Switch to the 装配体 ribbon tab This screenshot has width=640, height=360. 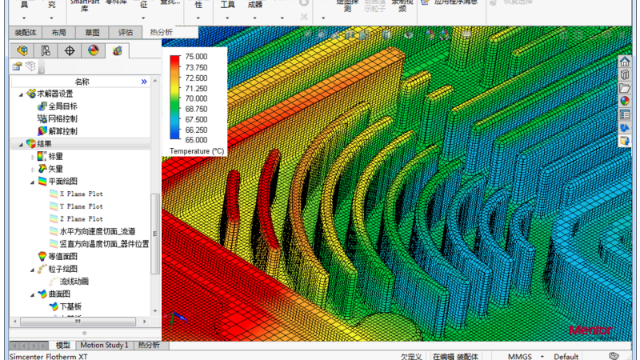25,32
